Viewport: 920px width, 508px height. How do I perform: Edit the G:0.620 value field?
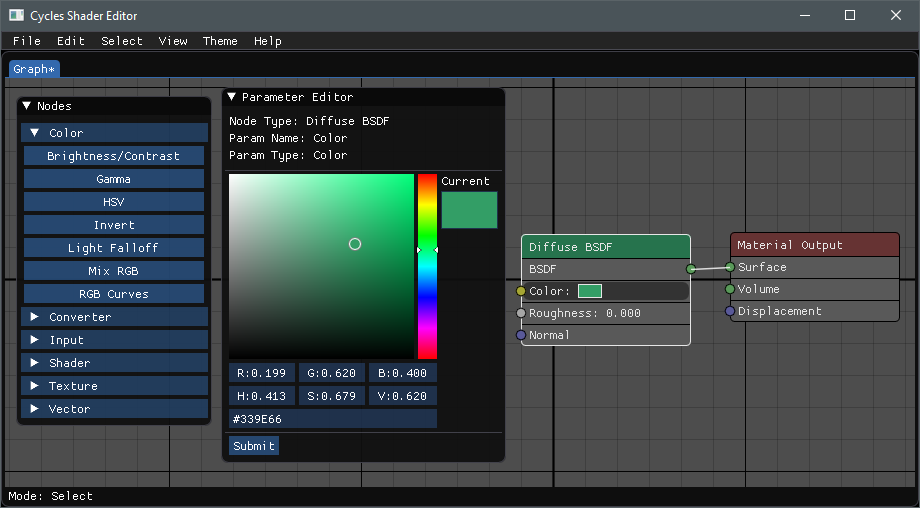pyautogui.click(x=332, y=372)
